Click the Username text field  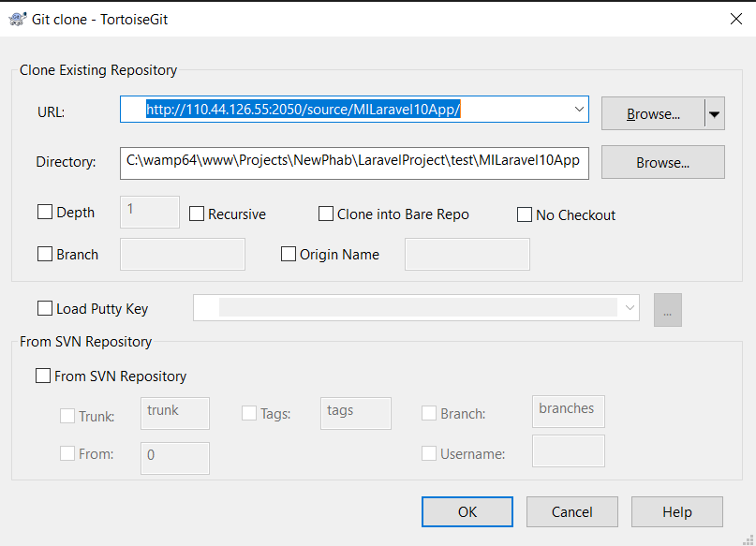tap(569, 451)
